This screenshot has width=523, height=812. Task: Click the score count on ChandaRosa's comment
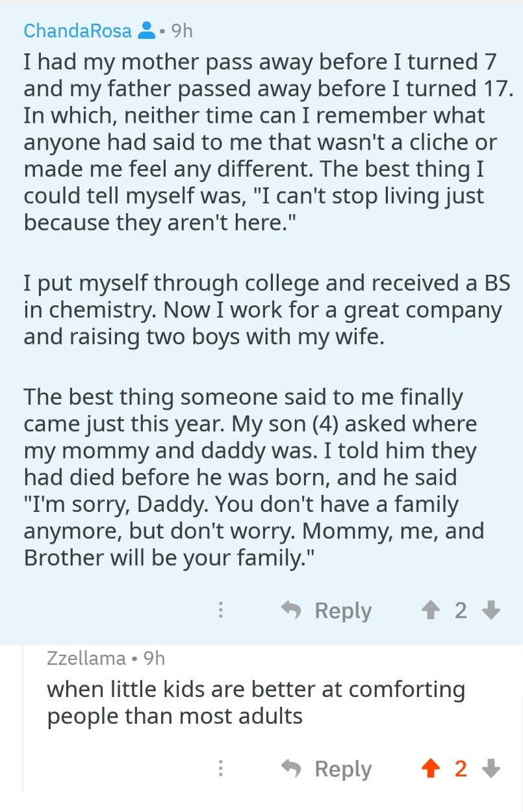click(461, 610)
